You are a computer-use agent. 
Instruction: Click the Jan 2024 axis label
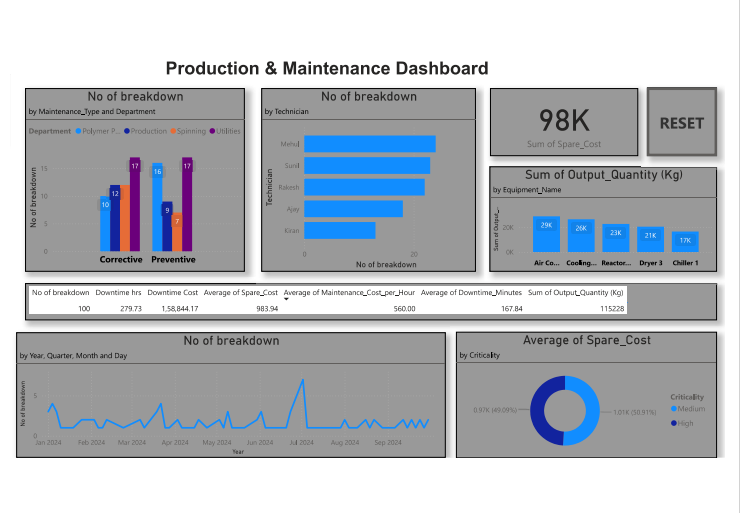(48, 443)
